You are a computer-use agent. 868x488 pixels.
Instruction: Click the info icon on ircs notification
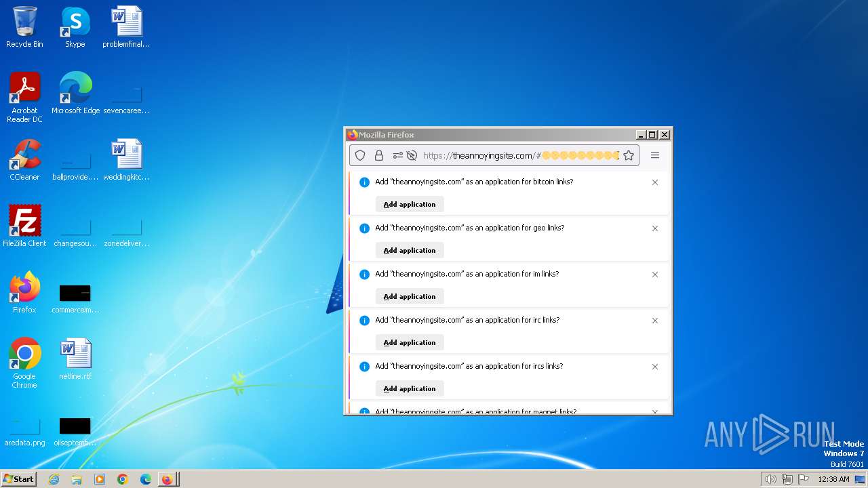(x=364, y=367)
